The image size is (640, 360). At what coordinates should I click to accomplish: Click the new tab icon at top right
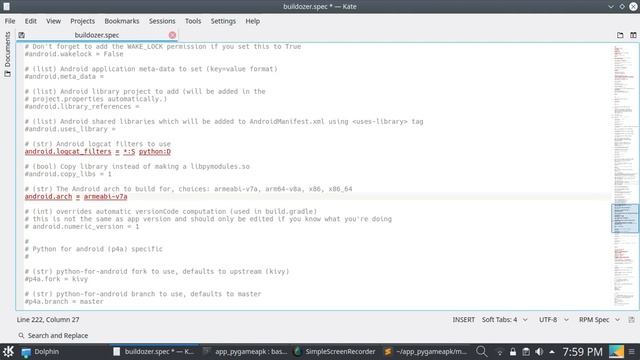click(x=620, y=35)
